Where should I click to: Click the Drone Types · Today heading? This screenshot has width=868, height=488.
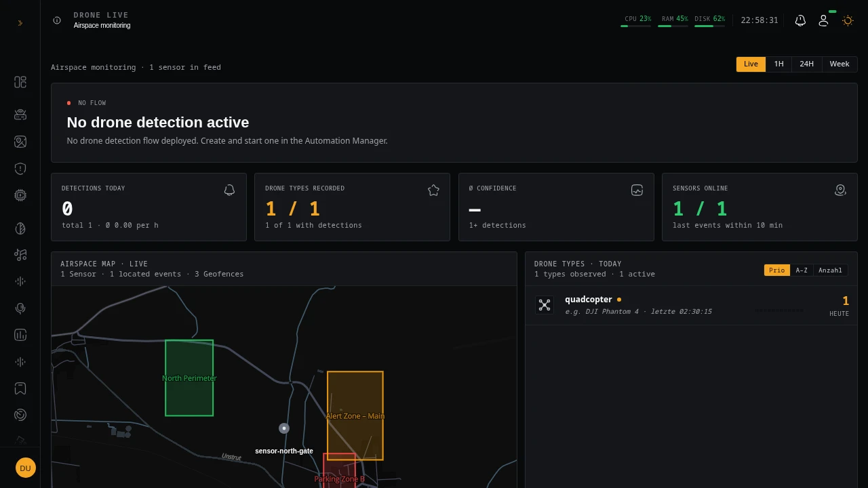point(578,264)
